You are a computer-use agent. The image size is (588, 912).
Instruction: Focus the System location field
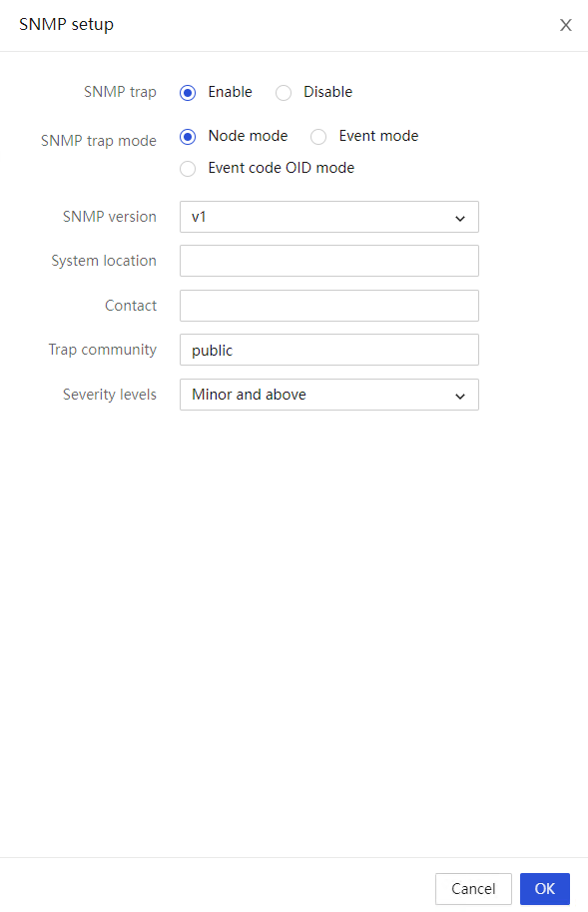pos(328,261)
